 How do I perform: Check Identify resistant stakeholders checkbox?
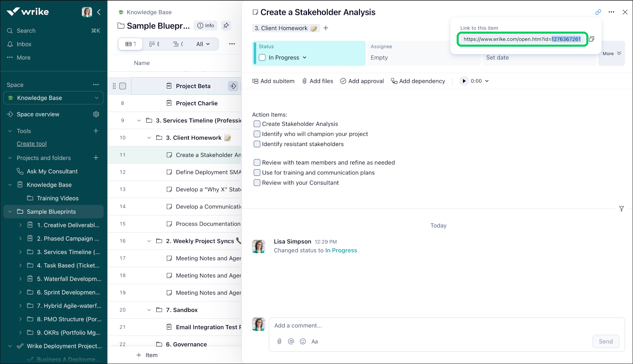[257, 144]
